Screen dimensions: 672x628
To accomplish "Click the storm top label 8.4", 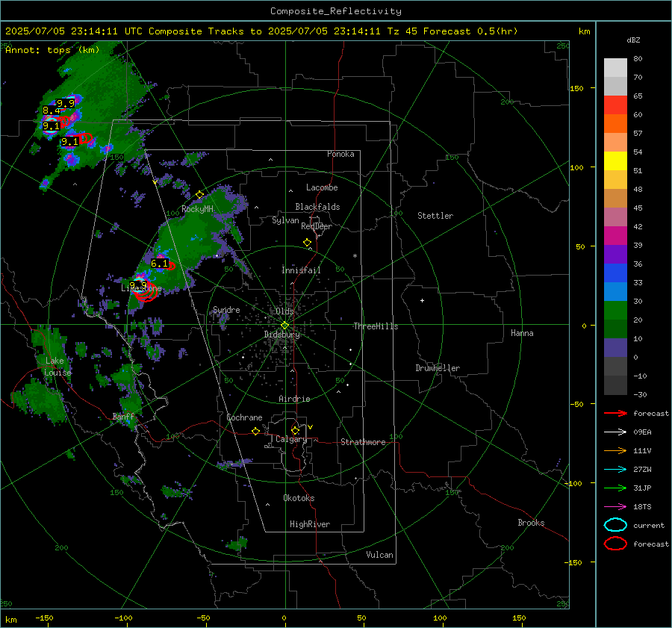I will 51,111.
